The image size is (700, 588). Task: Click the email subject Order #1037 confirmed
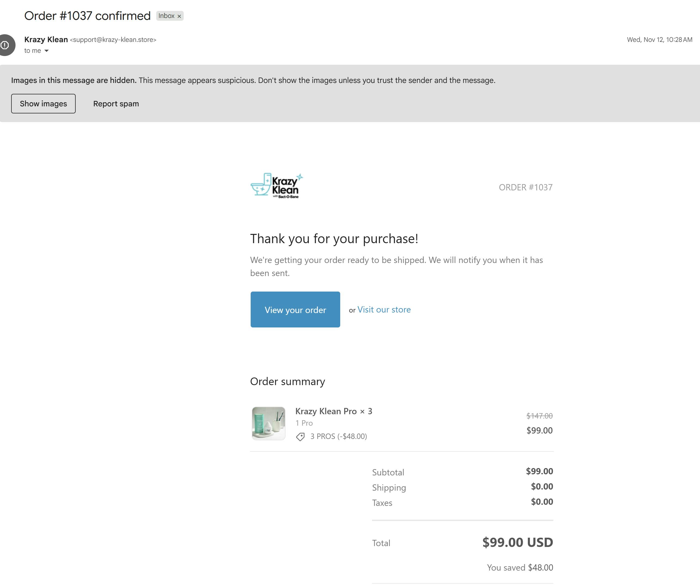click(87, 16)
